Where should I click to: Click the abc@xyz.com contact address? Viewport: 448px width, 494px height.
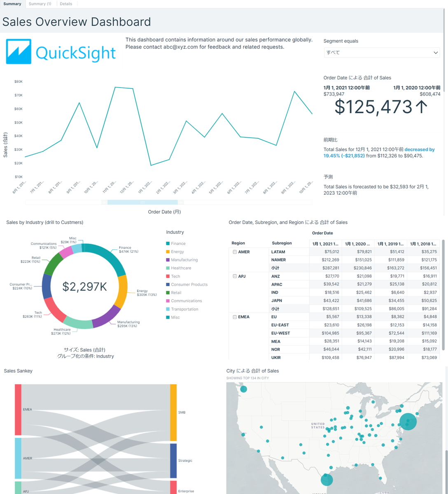178,47
